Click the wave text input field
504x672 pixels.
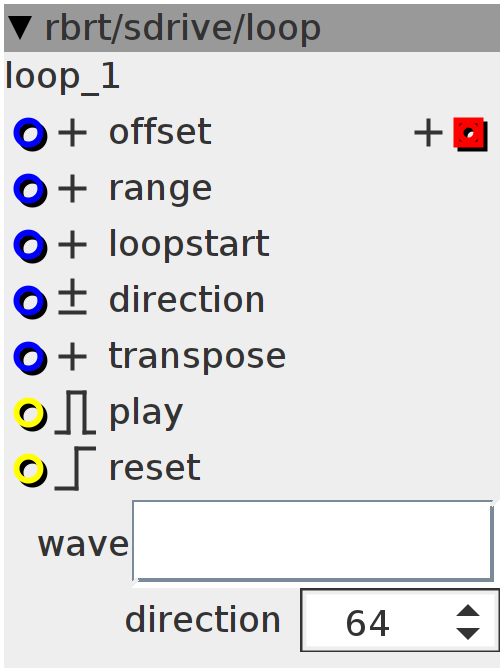point(313,541)
